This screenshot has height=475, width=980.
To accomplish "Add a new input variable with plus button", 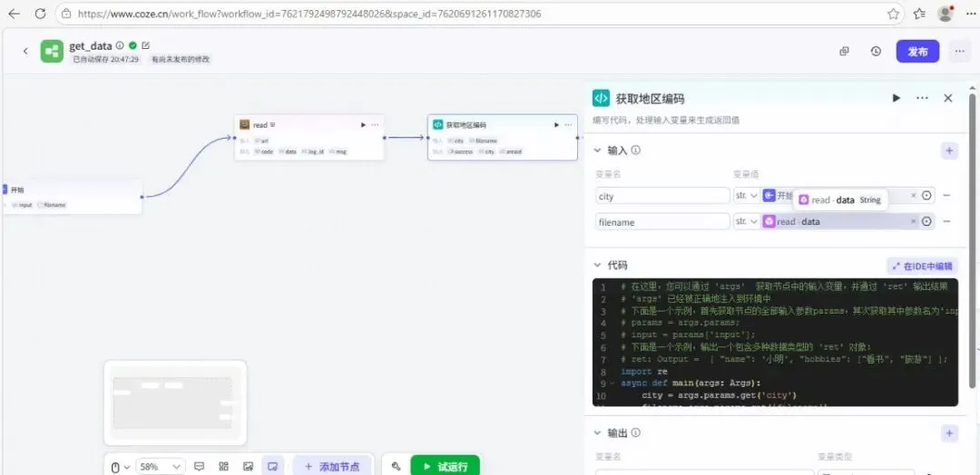I will 949,150.
